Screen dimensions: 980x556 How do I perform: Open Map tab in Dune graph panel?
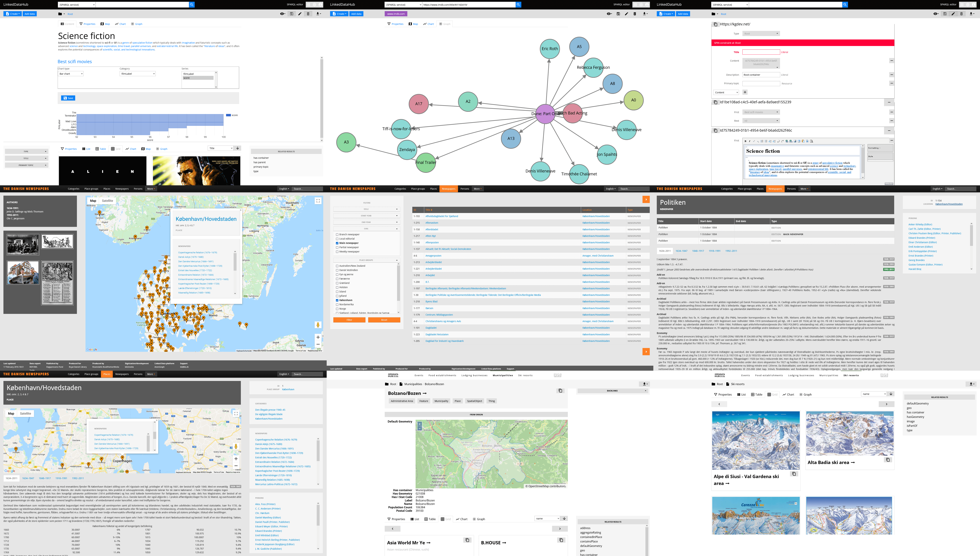(413, 24)
